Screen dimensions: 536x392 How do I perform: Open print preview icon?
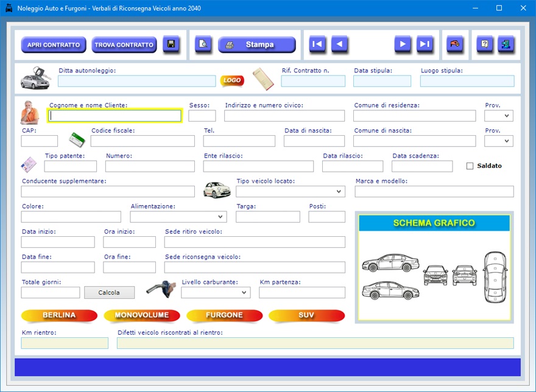(203, 44)
